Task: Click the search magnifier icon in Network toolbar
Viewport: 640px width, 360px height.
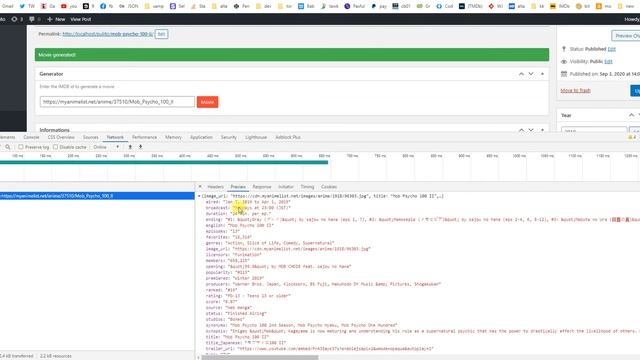Action: point(8,147)
